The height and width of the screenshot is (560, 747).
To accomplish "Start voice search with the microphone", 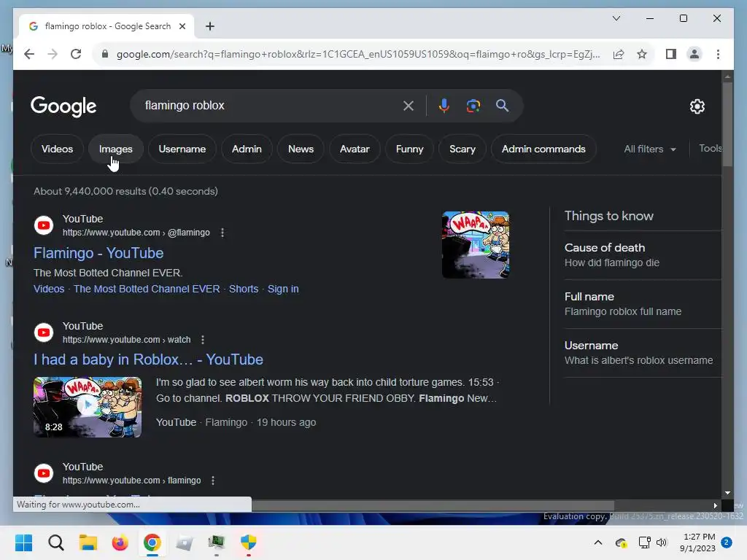I will [444, 106].
